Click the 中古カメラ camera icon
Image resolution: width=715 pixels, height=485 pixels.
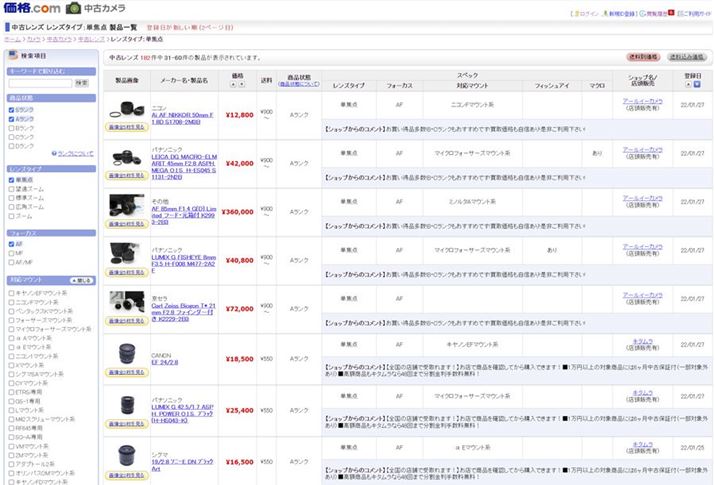[x=74, y=9]
